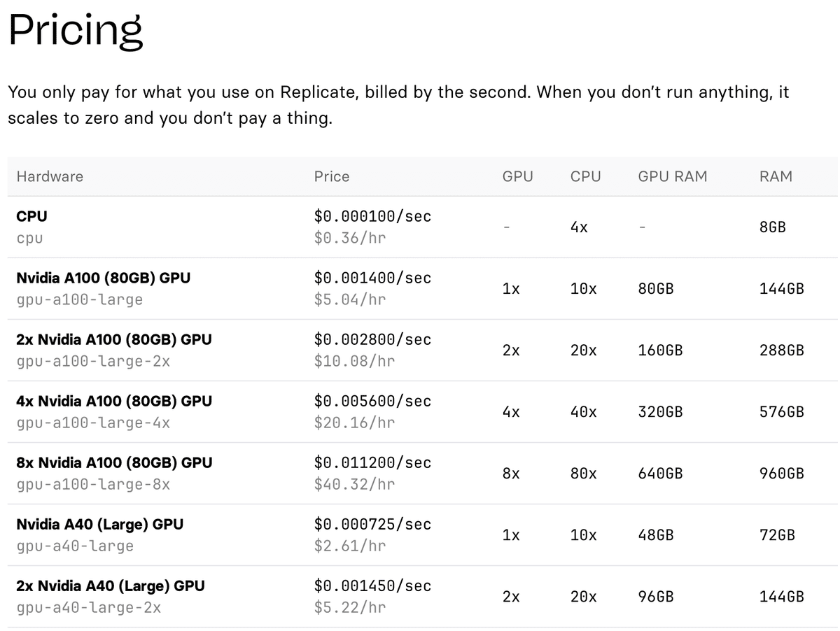This screenshot has width=840, height=631.
Task: Select the CPU hardware row name
Action: pos(31,216)
